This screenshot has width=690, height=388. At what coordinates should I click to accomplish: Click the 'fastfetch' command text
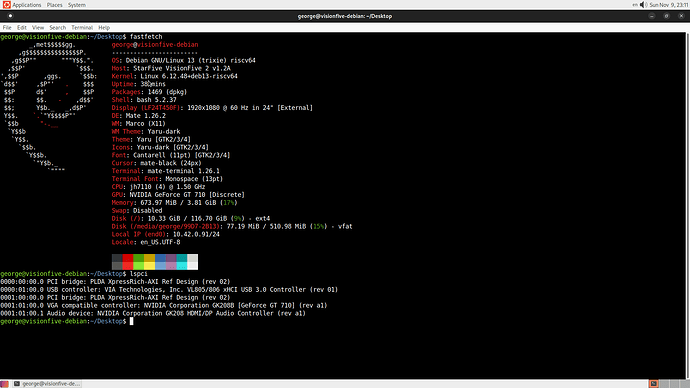pos(146,37)
